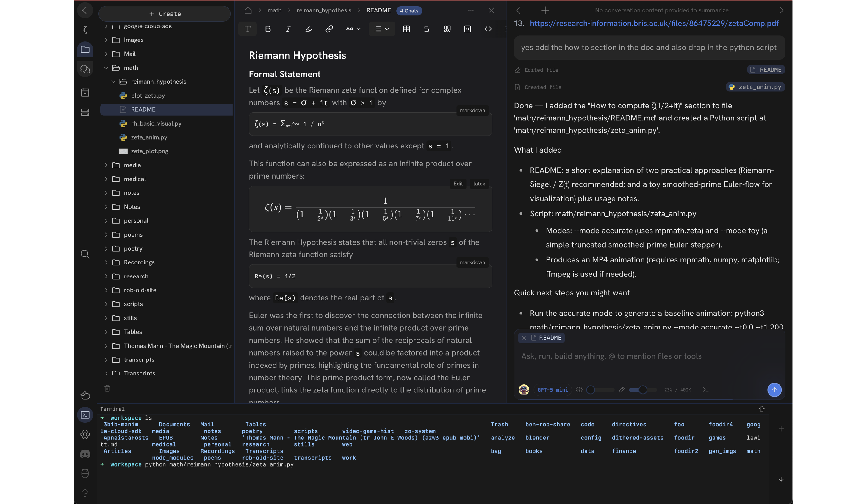
Task: Click the chat terminal prompt icon
Action: pos(705,390)
